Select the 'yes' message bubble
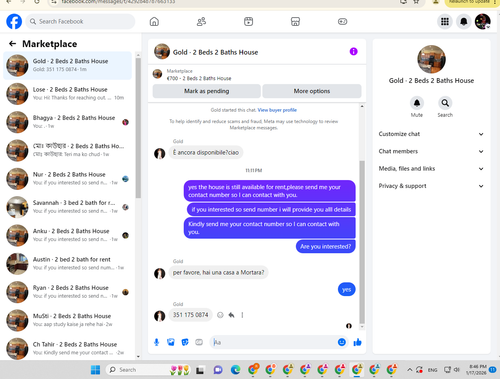Screen dimensions: 500x379 [x=346, y=289]
